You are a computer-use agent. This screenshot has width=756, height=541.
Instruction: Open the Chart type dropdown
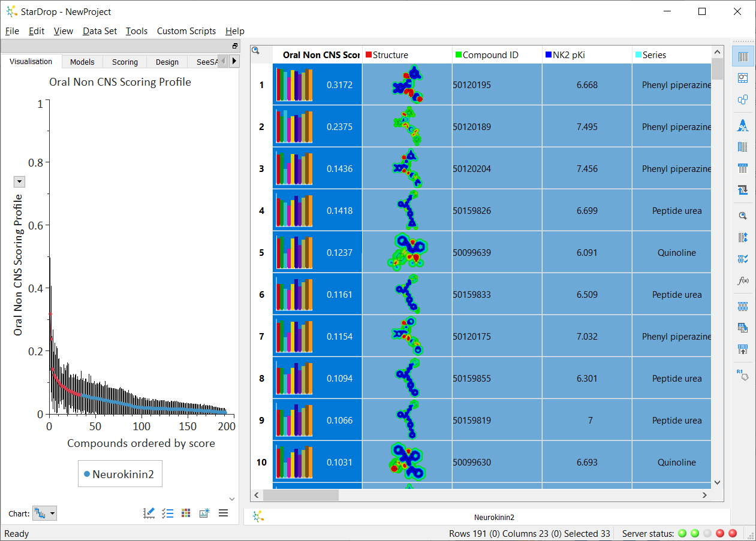tap(44, 513)
